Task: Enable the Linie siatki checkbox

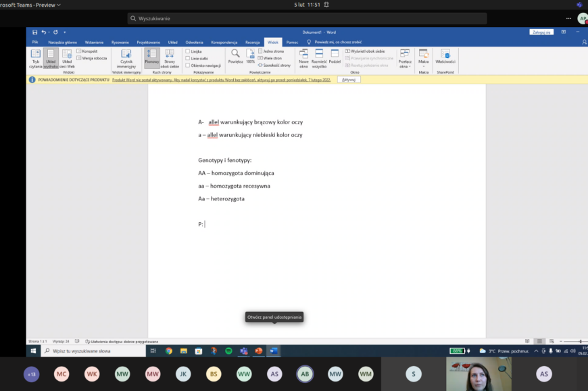Action: [x=188, y=59]
